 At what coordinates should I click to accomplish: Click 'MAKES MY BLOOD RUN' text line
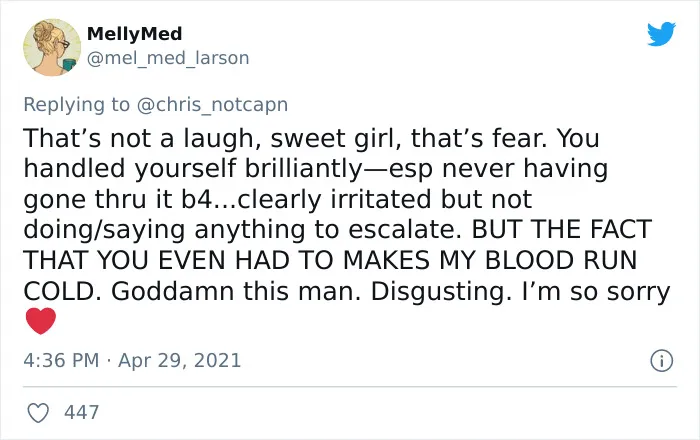[490, 260]
